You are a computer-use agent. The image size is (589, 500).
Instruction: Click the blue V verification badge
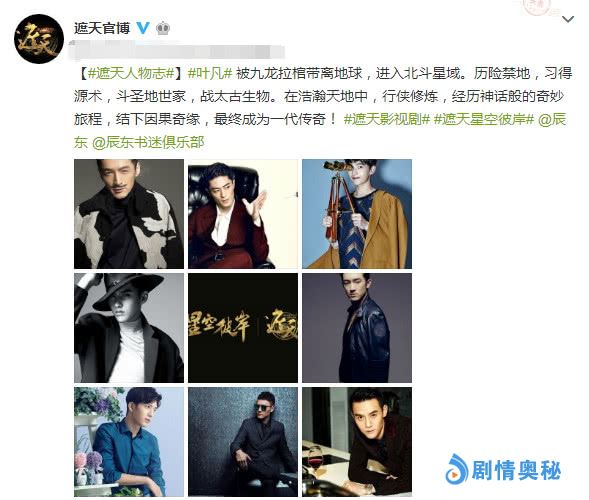click(143, 28)
